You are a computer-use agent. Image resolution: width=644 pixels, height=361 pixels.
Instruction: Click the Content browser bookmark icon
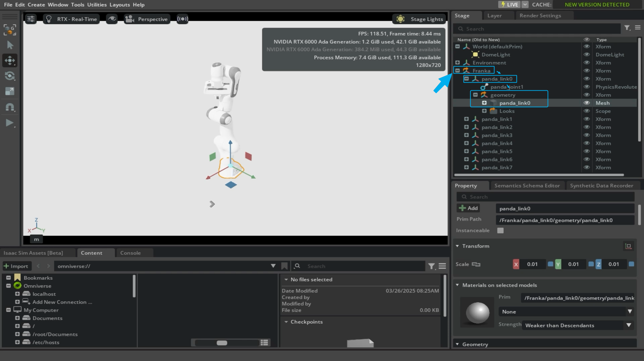(284, 266)
